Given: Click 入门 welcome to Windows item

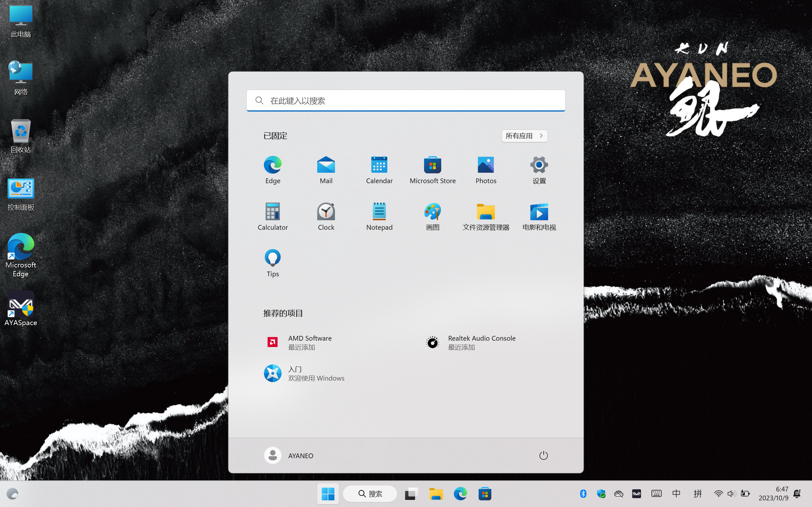Looking at the screenshot, I should pyautogui.click(x=304, y=373).
